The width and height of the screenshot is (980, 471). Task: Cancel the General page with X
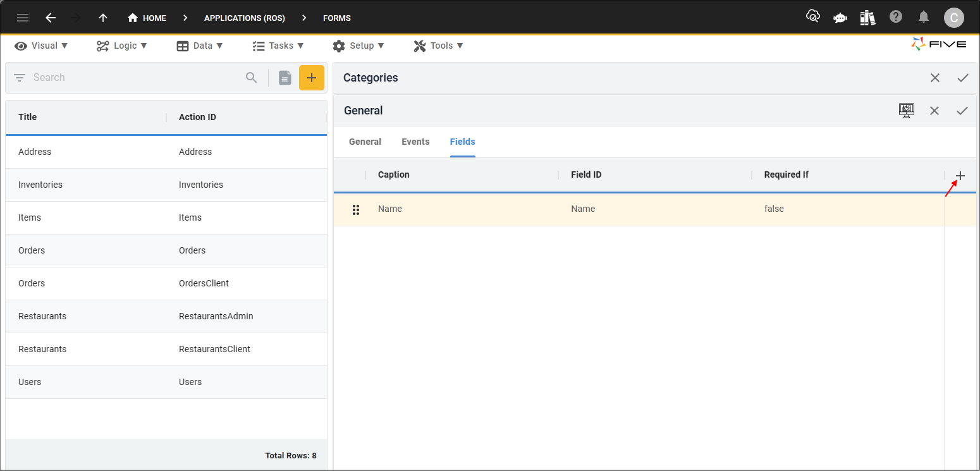click(934, 111)
